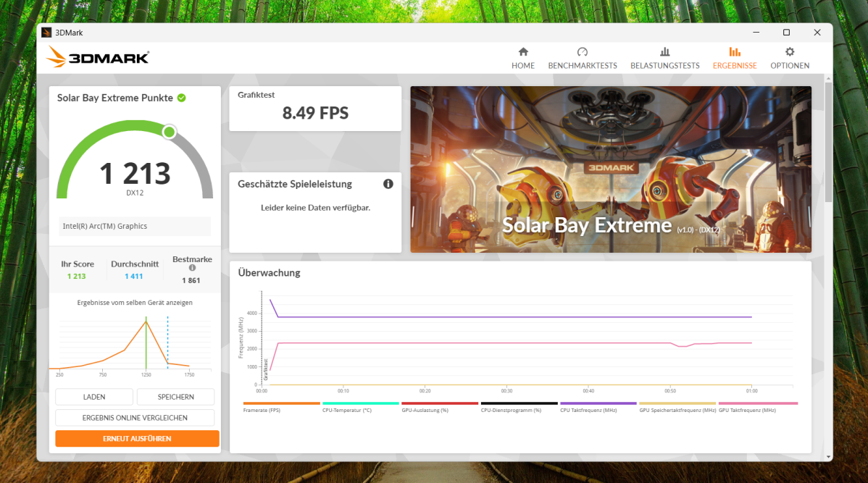
Task: Click the Überwachung heading
Action: [x=269, y=273]
